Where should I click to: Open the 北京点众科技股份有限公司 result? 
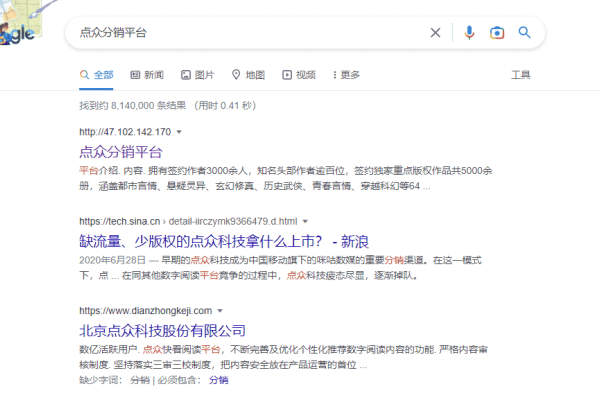point(162,331)
